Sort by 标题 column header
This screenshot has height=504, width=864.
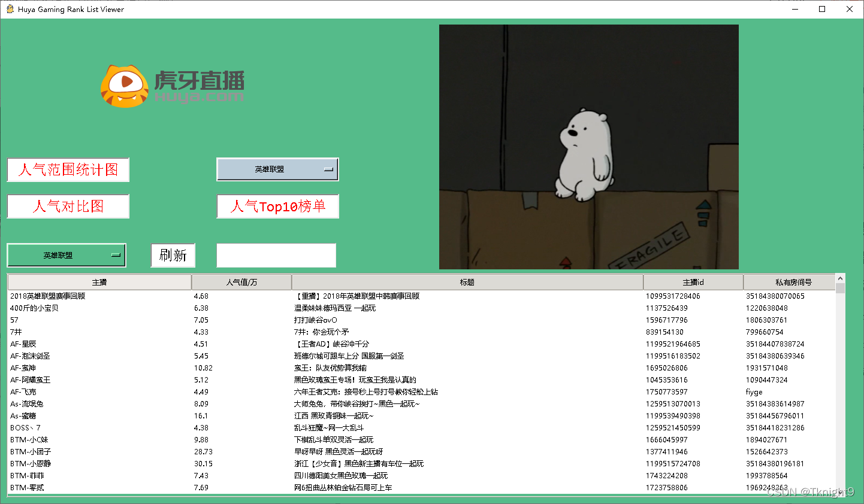coord(467,282)
